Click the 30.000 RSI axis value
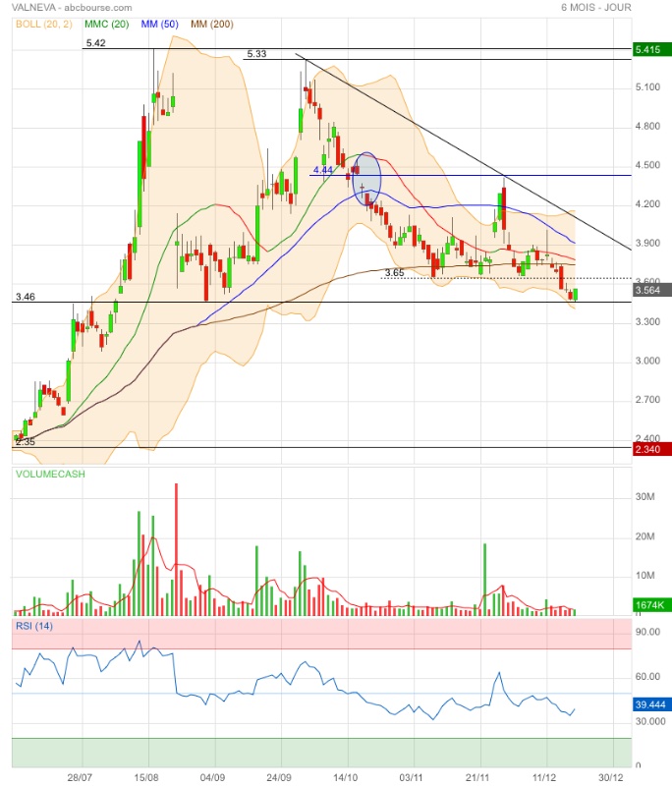Viewport: 672px width, 786px height. pyautogui.click(x=650, y=721)
